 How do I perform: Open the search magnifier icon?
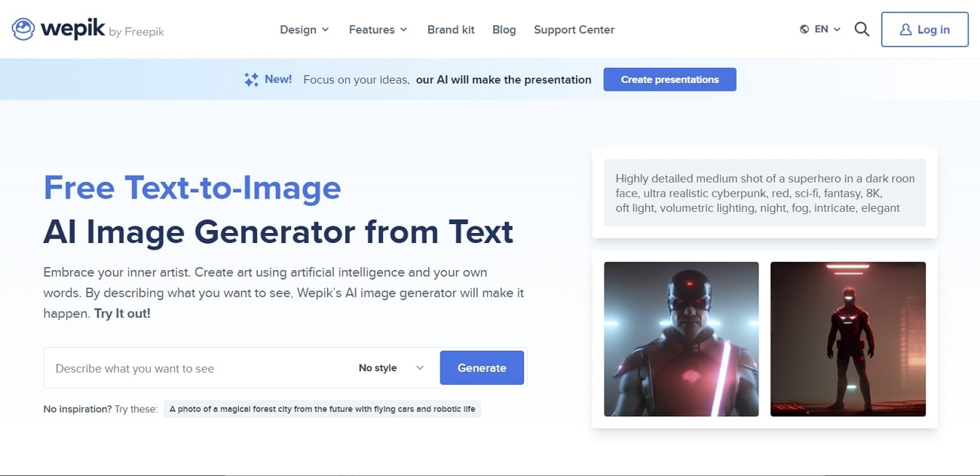pyautogui.click(x=862, y=29)
